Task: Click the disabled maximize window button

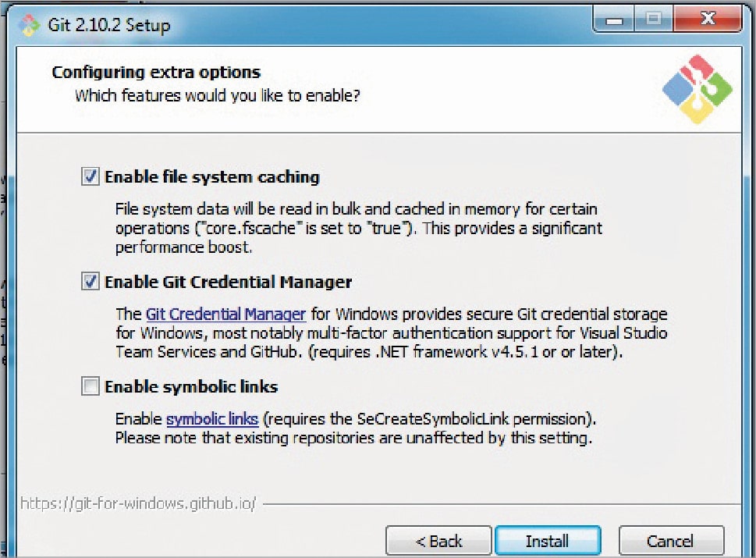Action: (654, 20)
